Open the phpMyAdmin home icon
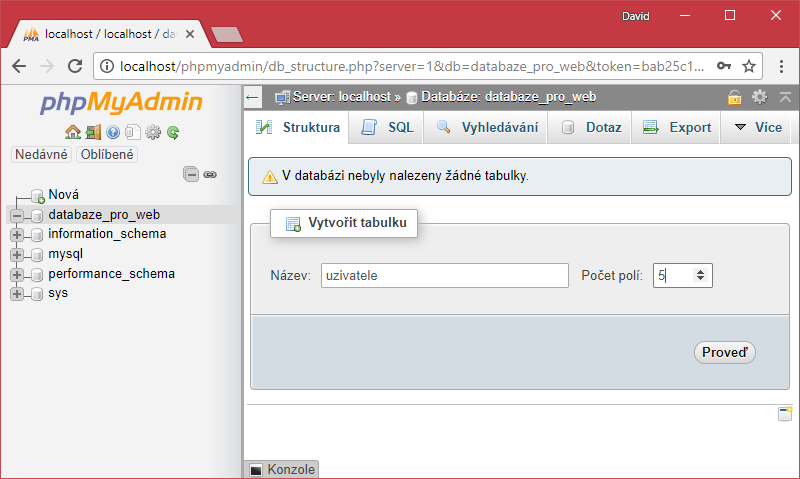Image resolution: width=800 pixels, height=479 pixels. pos(73,133)
